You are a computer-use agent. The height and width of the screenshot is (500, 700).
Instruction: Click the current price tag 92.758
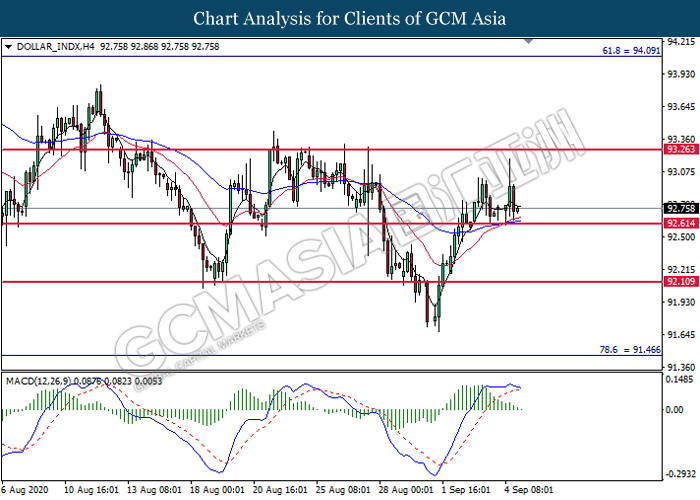tap(681, 208)
